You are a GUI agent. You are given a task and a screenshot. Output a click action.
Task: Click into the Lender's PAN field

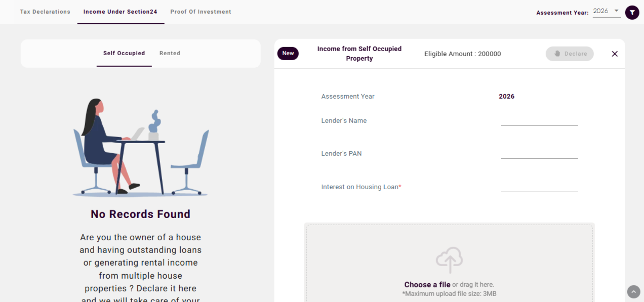(x=539, y=153)
